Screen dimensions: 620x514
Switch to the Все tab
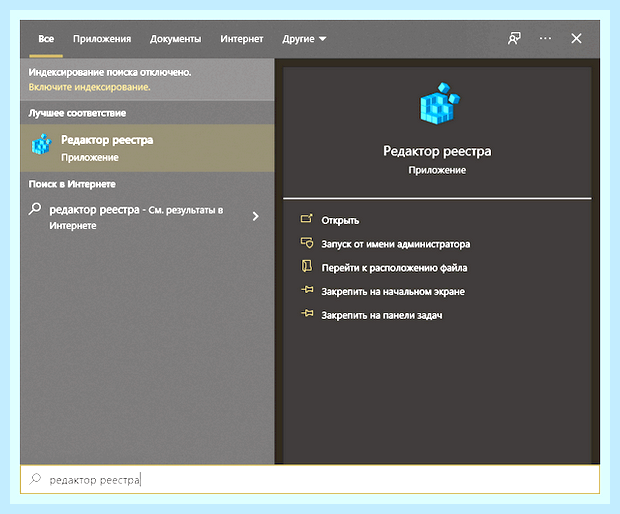pyautogui.click(x=46, y=39)
